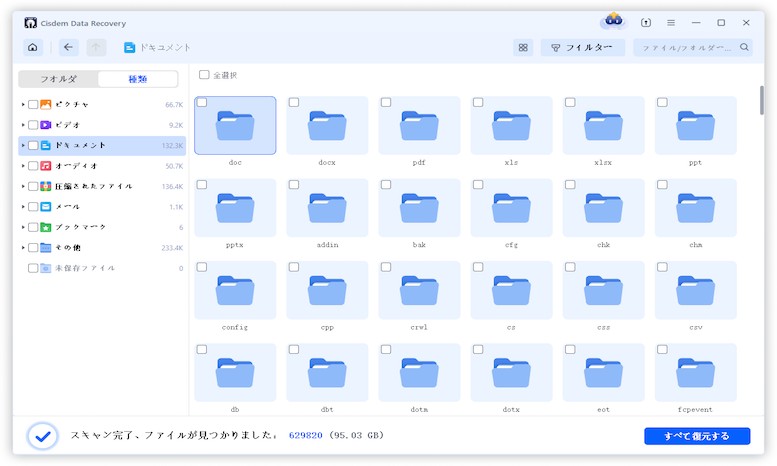Image resolution: width=777 pixels, height=466 pixels.
Task: Go back using the left arrow
Action: [68, 47]
